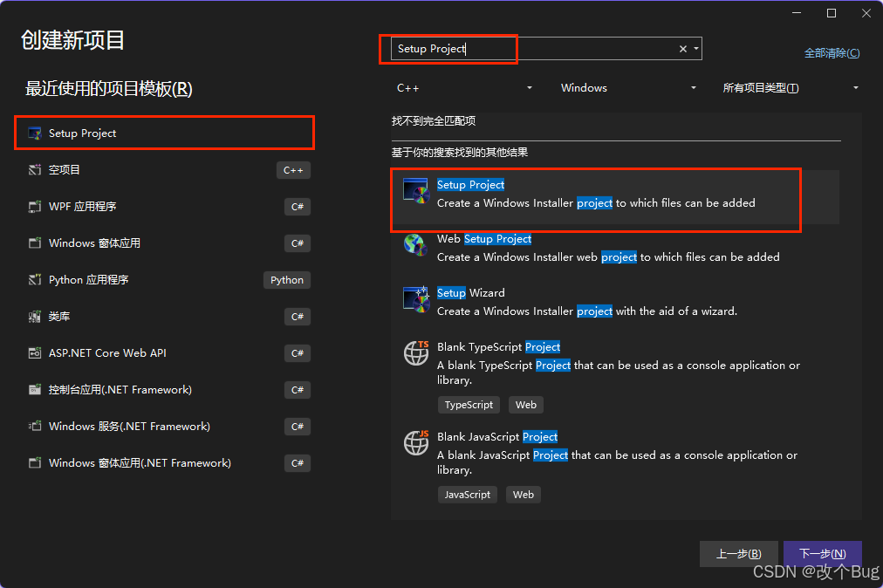The image size is (883, 588).
Task: Click the Web tag under JavaScript project
Action: point(524,495)
